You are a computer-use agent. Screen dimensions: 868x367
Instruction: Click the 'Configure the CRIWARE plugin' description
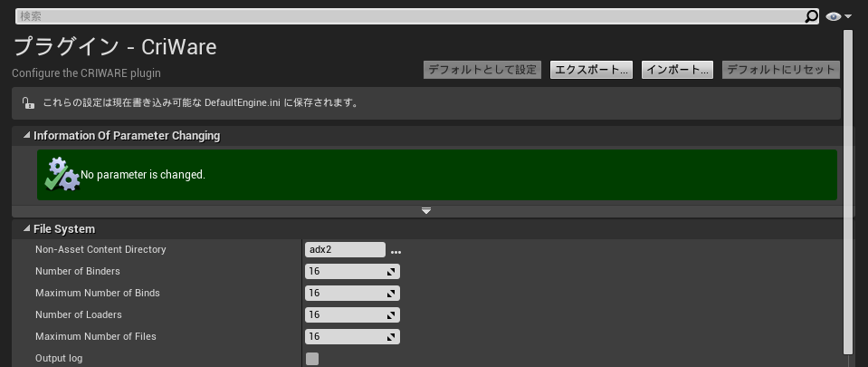coord(86,73)
